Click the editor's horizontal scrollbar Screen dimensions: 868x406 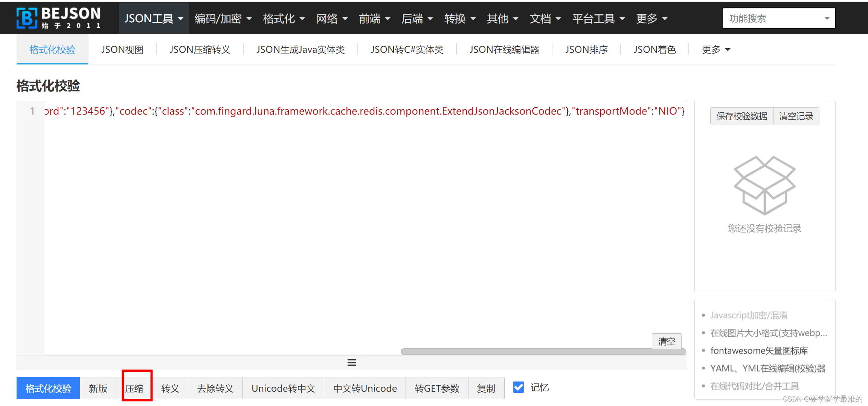(x=543, y=352)
